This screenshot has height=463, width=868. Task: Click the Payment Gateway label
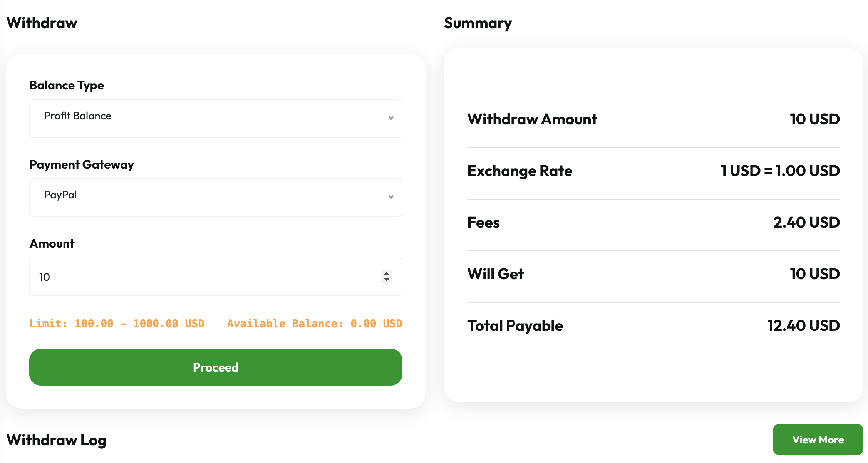pos(82,164)
